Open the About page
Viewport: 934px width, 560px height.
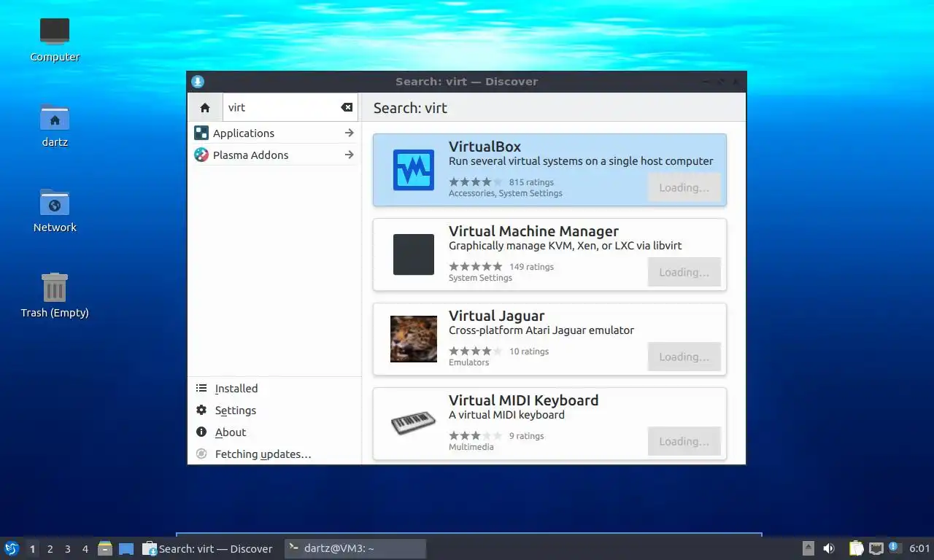tap(274, 432)
